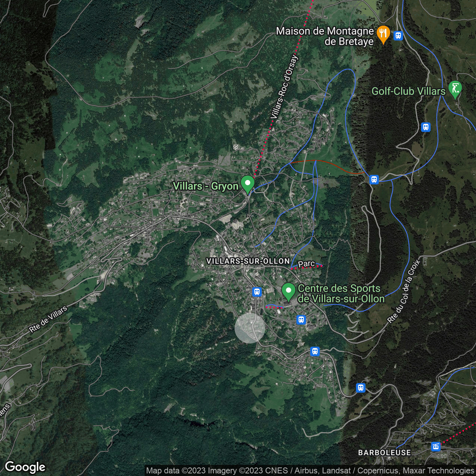Open the Villars - Gryon location pin

(247, 184)
